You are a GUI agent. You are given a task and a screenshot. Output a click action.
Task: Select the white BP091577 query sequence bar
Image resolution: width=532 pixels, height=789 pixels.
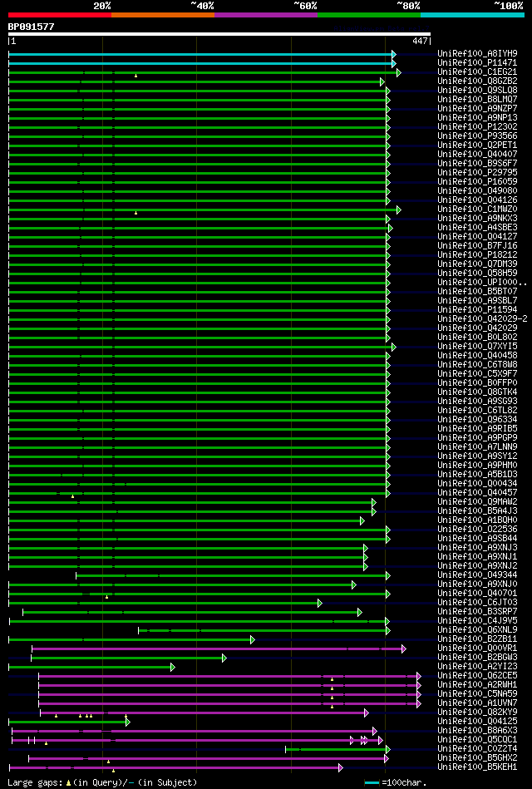coord(219,34)
